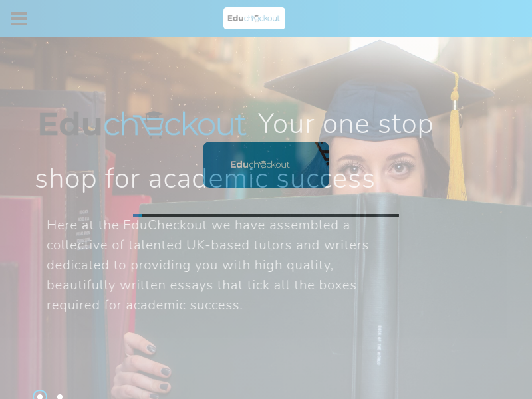Click the blue filled start of the progress bar

[x=137, y=215]
